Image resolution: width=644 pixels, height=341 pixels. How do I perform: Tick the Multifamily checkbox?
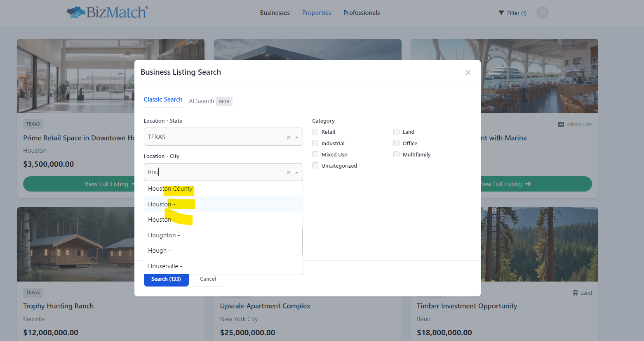click(x=397, y=154)
